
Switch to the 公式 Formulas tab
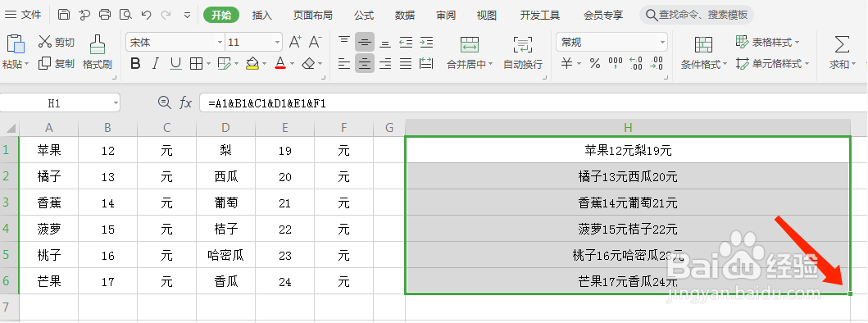coord(364,15)
